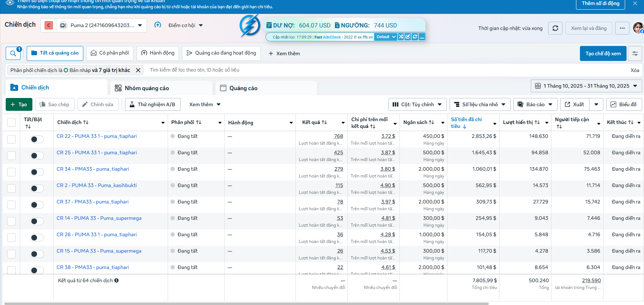Open the date range picker for October 2025
644x305 pixels.
pos(586,86)
